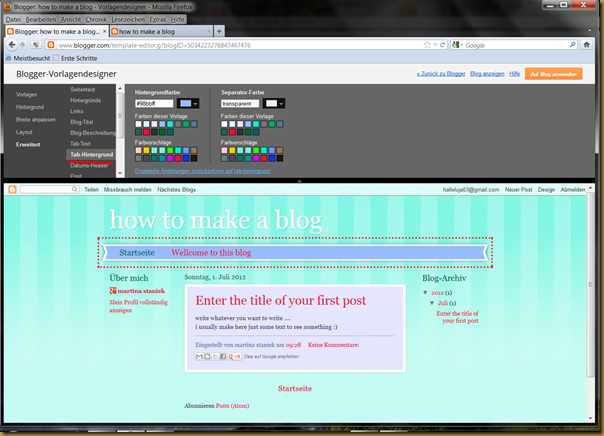Screen dimensions: 604x436
Task: Click 'Mein Profil vollständig anzeigen' link
Action: (x=138, y=306)
